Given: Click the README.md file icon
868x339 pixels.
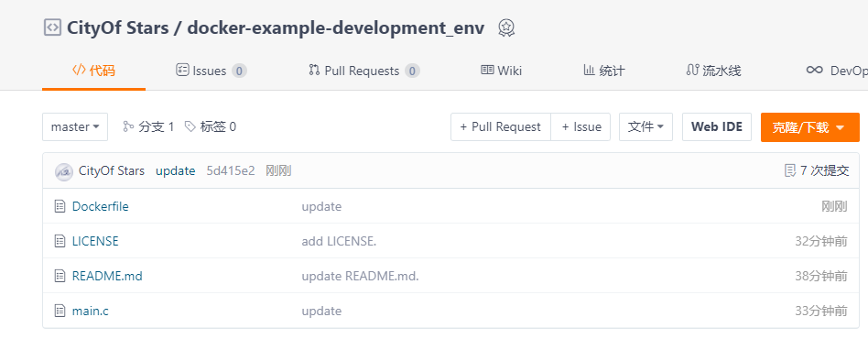Looking at the screenshot, I should point(60,276).
